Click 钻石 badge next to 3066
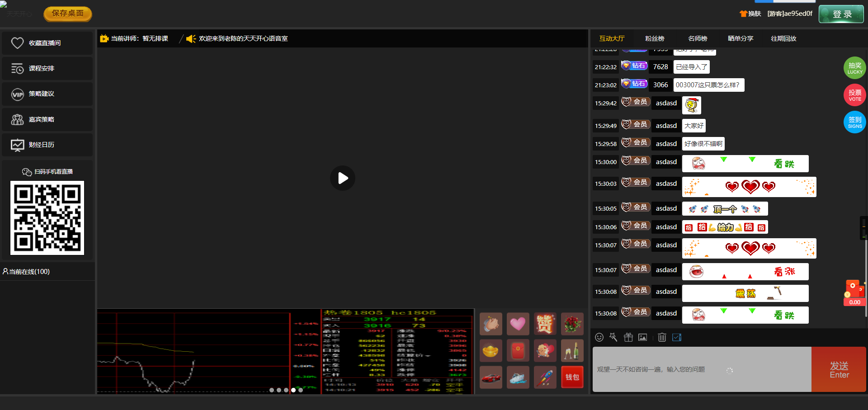Image resolution: width=868 pixels, height=410 pixels. pos(635,84)
